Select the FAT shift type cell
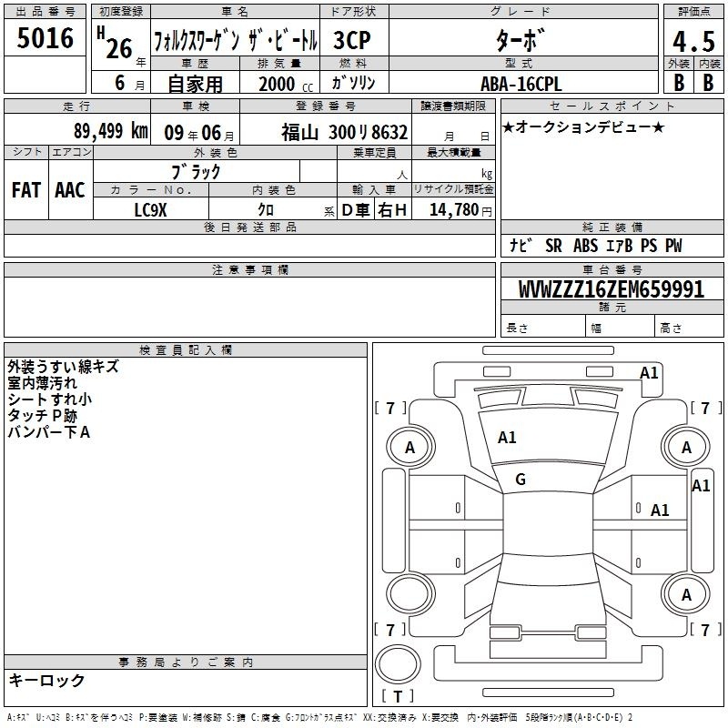The image size is (728, 728). point(25,189)
